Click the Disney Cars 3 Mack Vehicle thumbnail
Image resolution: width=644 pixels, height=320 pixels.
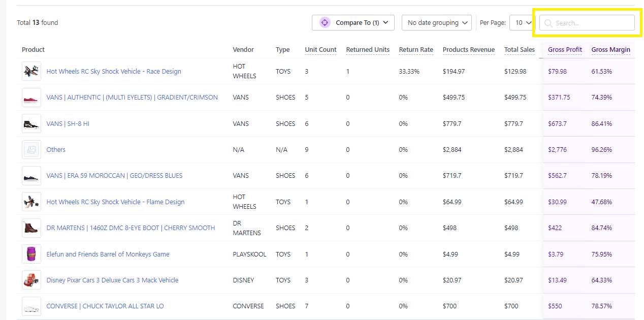pyautogui.click(x=31, y=280)
